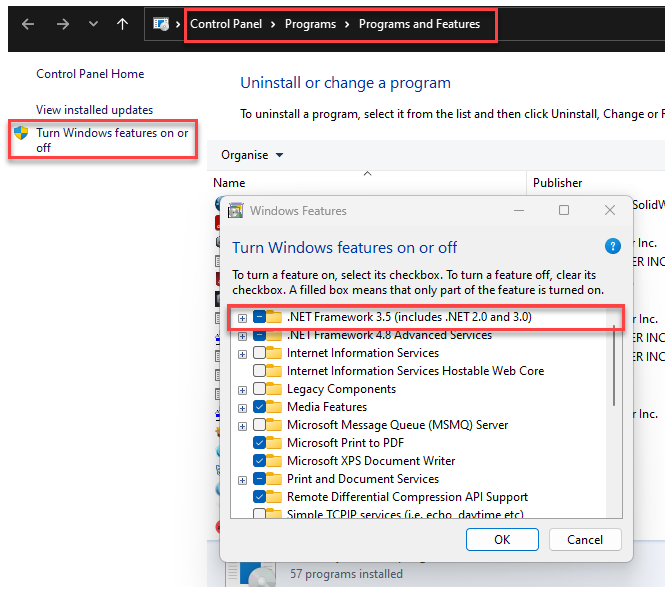Enable Internet Information Services checkbox
Viewport: 672px width, 591px height.
259,353
